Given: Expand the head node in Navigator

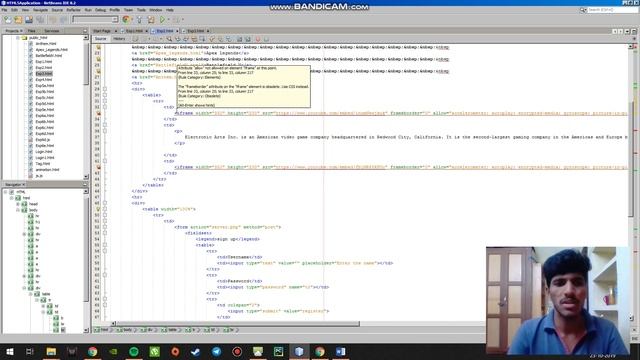Looking at the screenshot, I should [x=18, y=204].
